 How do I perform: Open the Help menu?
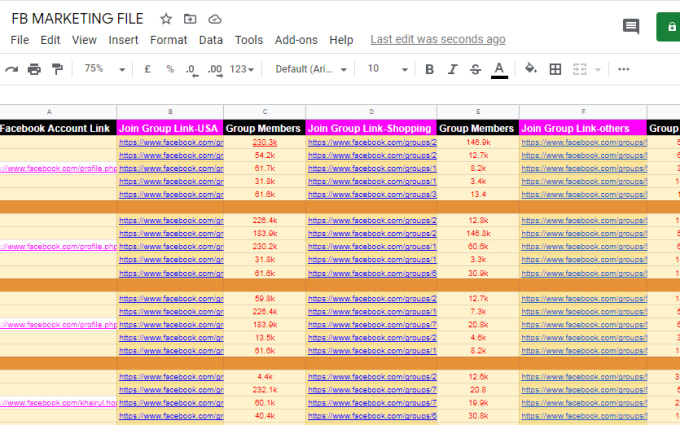coord(341,40)
